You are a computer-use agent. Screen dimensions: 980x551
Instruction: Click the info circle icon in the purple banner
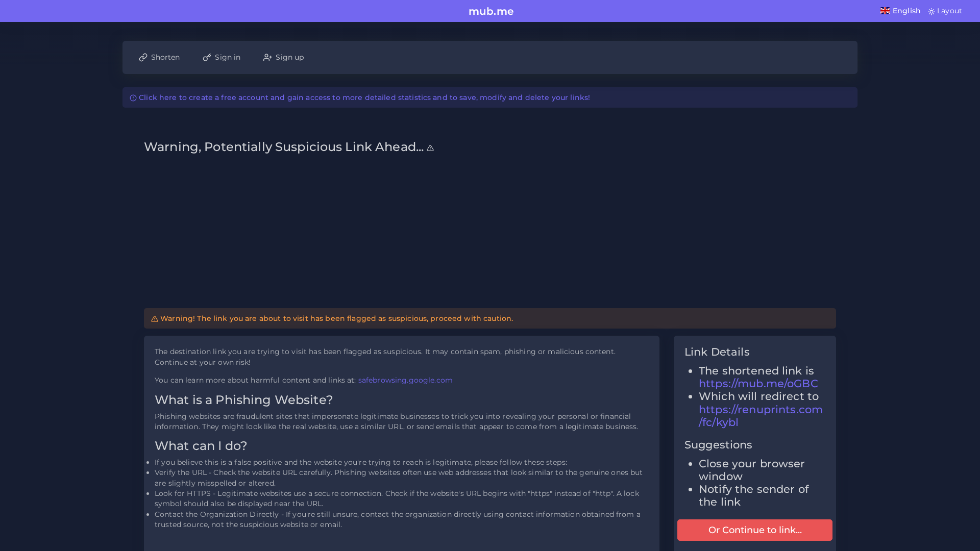click(133, 97)
